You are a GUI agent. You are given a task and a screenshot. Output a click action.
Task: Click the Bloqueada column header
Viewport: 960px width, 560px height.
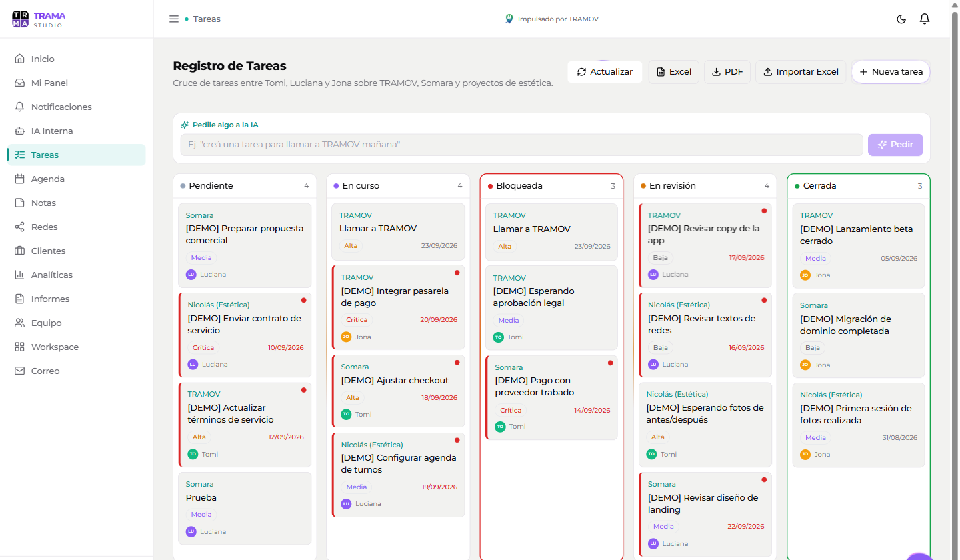tap(551, 186)
